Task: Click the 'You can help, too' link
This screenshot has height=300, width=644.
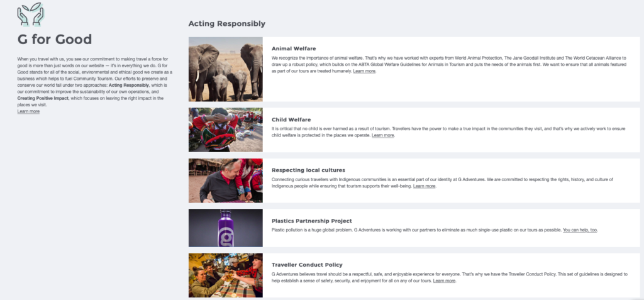Action: (580, 230)
